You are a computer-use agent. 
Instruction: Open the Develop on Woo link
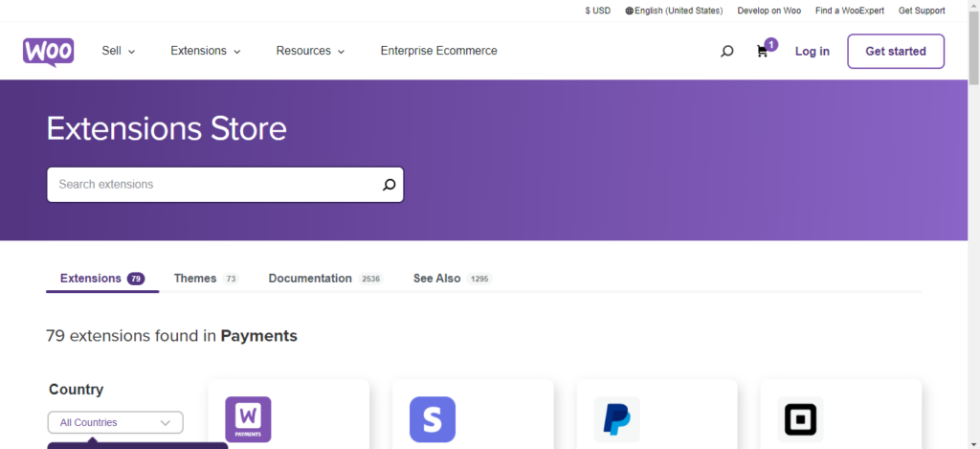768,11
